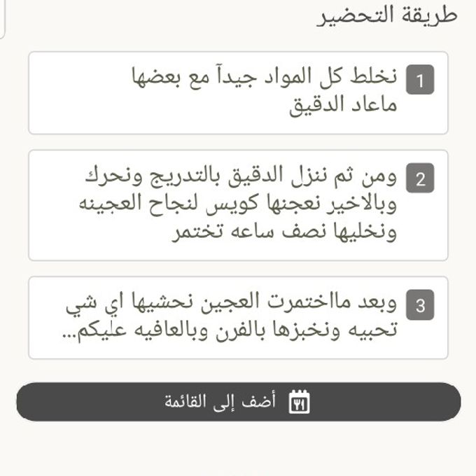
Task: Tap the line "وبالاخير نعجنها كويس لنجاح العجينه"
Action: (238, 204)
